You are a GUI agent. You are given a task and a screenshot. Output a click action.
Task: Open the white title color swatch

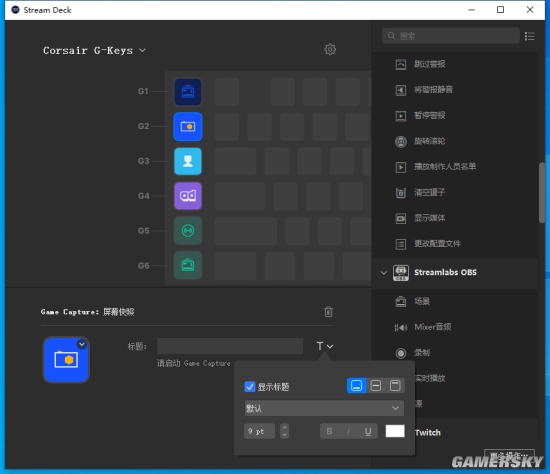395,431
